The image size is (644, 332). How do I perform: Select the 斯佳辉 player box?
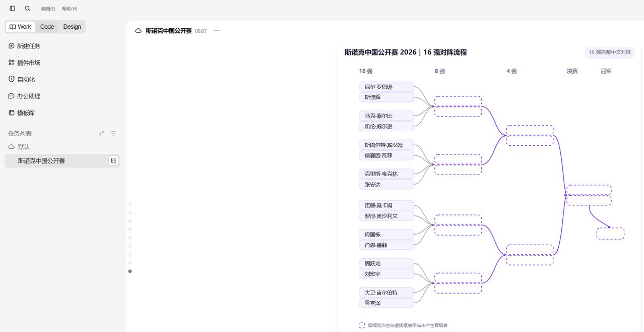tap(386, 97)
